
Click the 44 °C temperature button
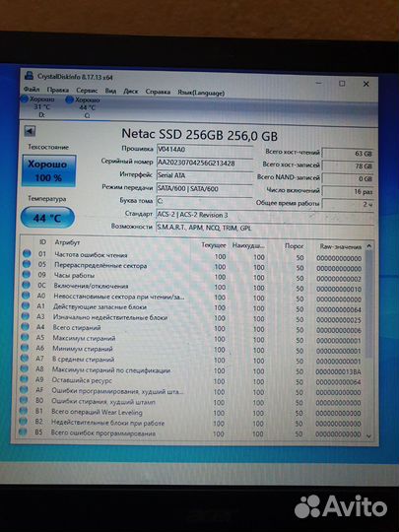tap(47, 218)
